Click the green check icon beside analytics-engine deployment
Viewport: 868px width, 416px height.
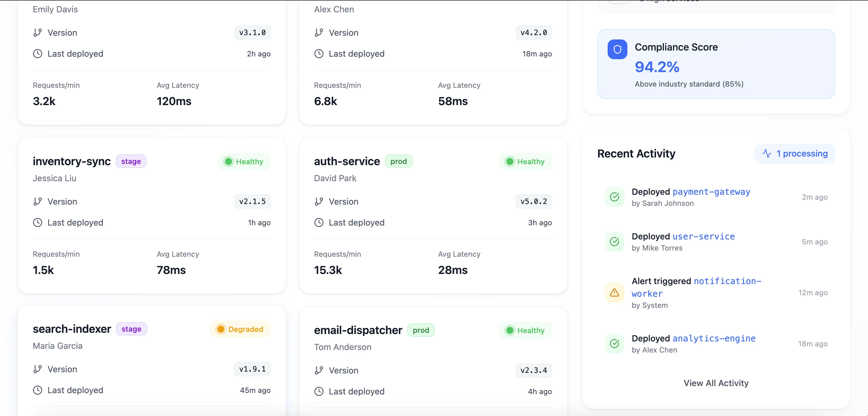point(614,344)
